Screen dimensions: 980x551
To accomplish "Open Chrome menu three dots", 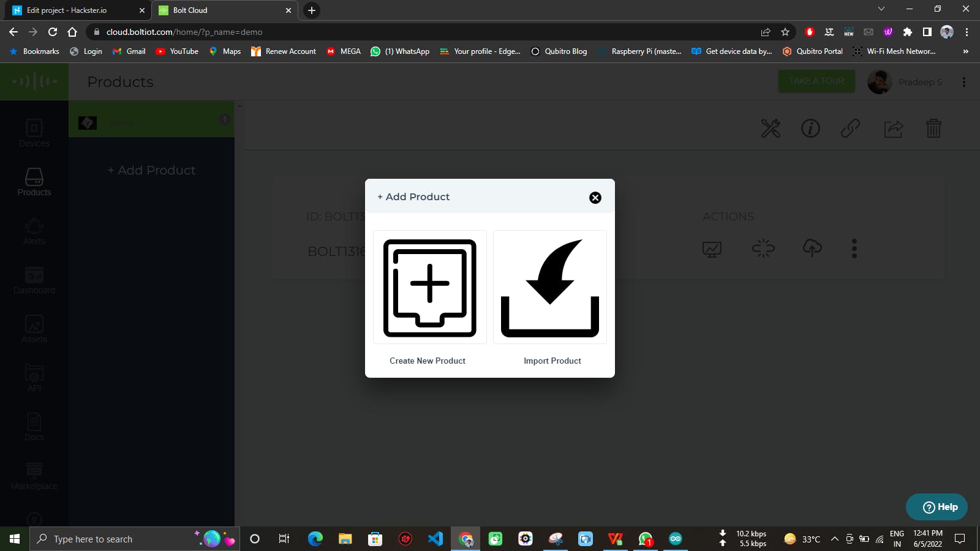I will point(967,32).
